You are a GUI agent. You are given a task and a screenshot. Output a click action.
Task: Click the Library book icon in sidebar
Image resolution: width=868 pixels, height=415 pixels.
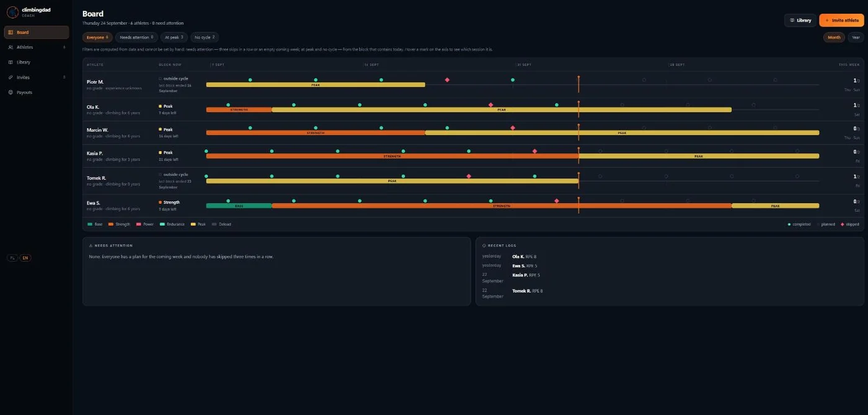[11, 62]
